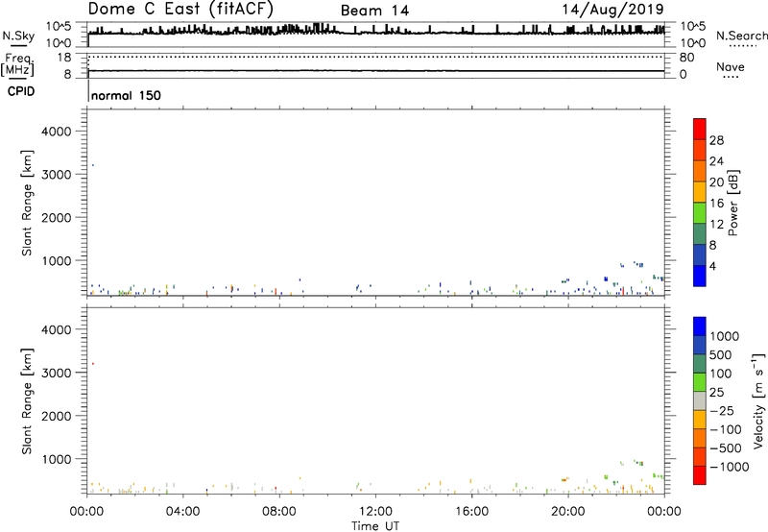Click the time axis tick '04:00'
This screenshot has width=768, height=532.
click(182, 512)
